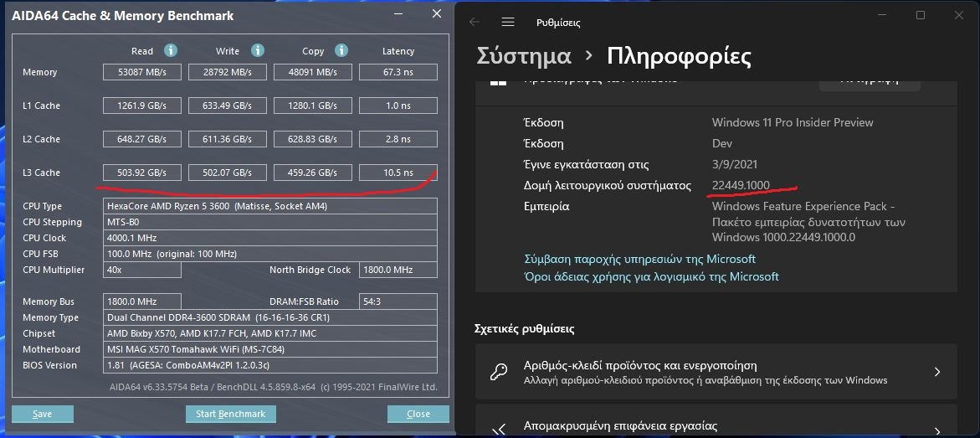Click the Σχετικές ρυθμίσεις heading
Image resolution: width=980 pixels, height=438 pixels.
coord(525,329)
